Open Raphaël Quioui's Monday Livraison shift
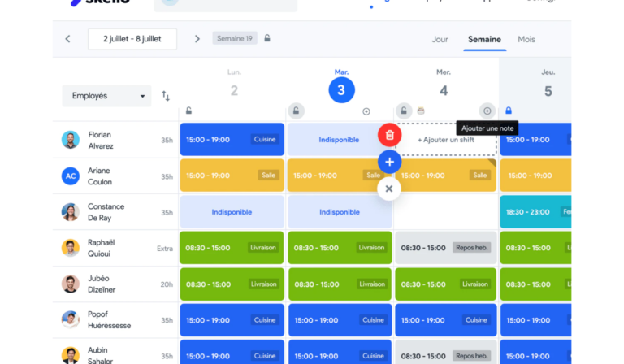 [x=232, y=248]
